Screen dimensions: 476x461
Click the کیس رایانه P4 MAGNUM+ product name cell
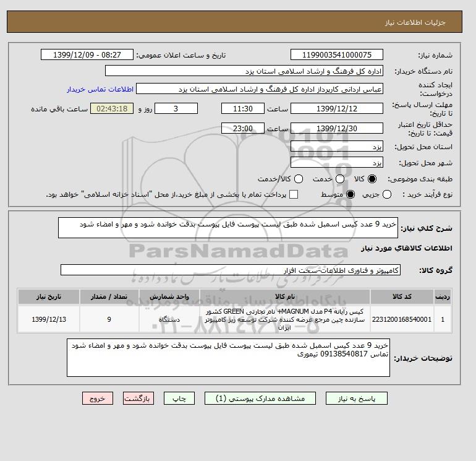tap(285, 319)
